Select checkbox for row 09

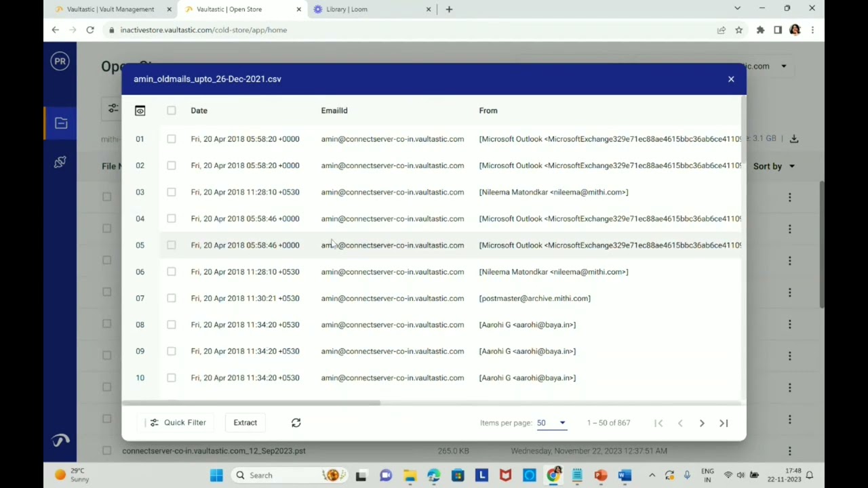[172, 351]
